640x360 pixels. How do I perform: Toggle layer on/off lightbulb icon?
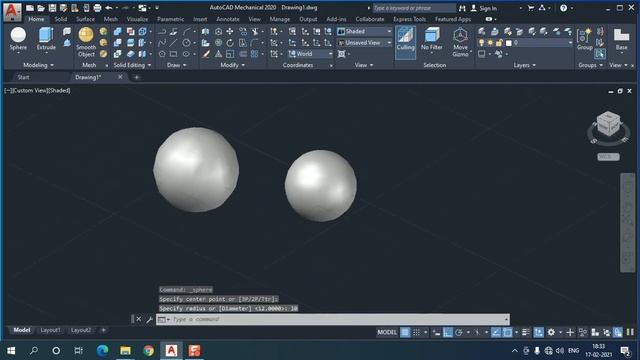pos(482,42)
